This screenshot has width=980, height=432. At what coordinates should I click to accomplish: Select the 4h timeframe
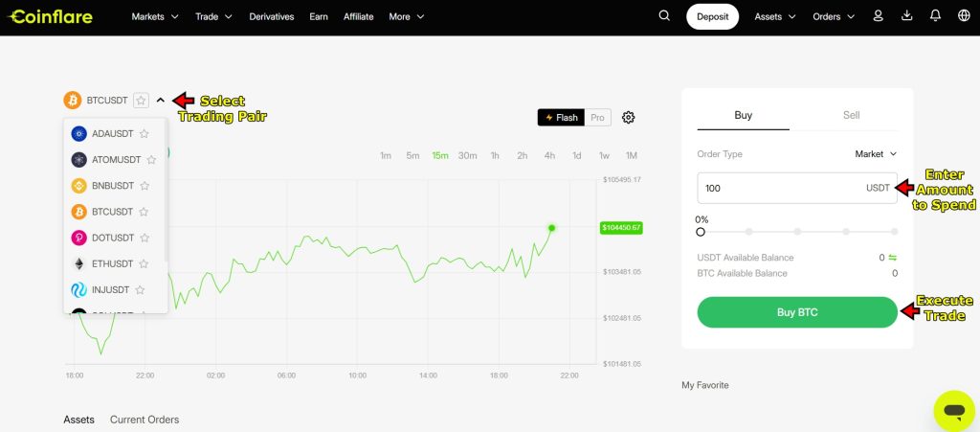pyautogui.click(x=549, y=156)
